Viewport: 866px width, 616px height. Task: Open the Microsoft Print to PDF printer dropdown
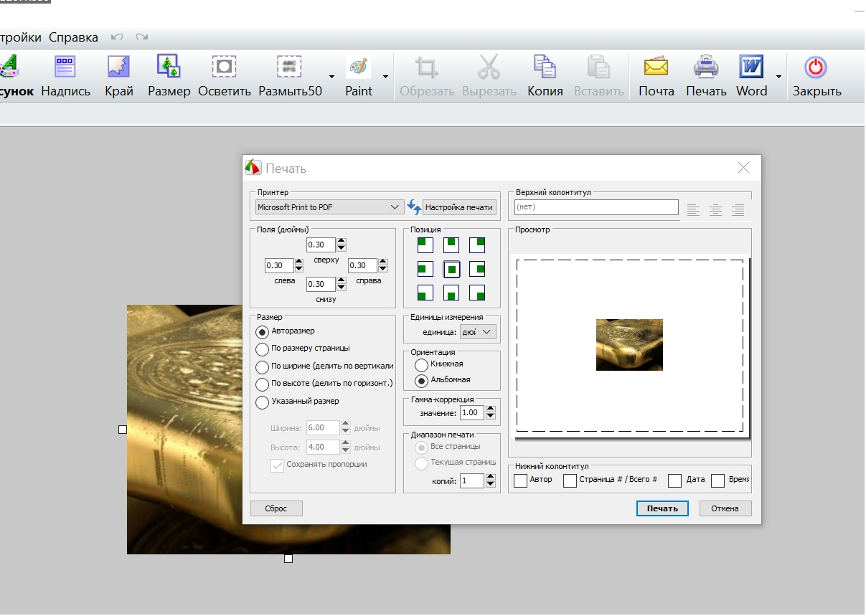329,207
